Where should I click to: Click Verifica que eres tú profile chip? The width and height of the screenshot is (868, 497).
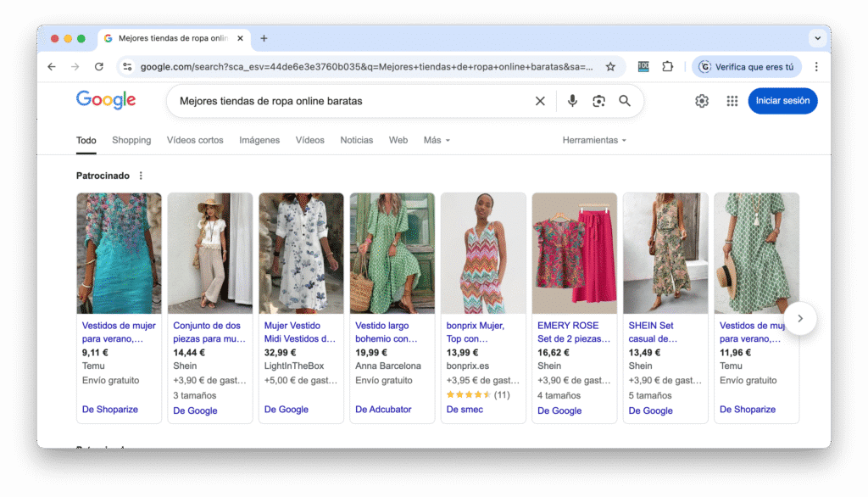[x=747, y=67]
